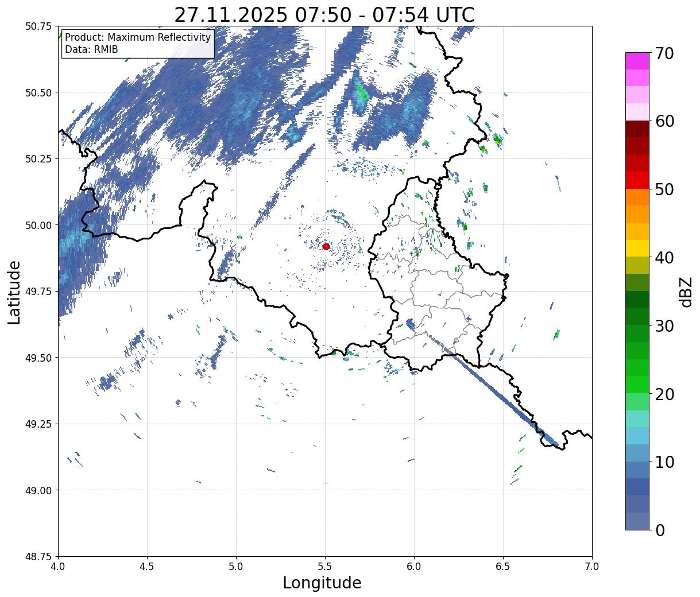This screenshot has width=700, height=597.
Task: Click the colorbar tick label 60
Action: [664, 121]
